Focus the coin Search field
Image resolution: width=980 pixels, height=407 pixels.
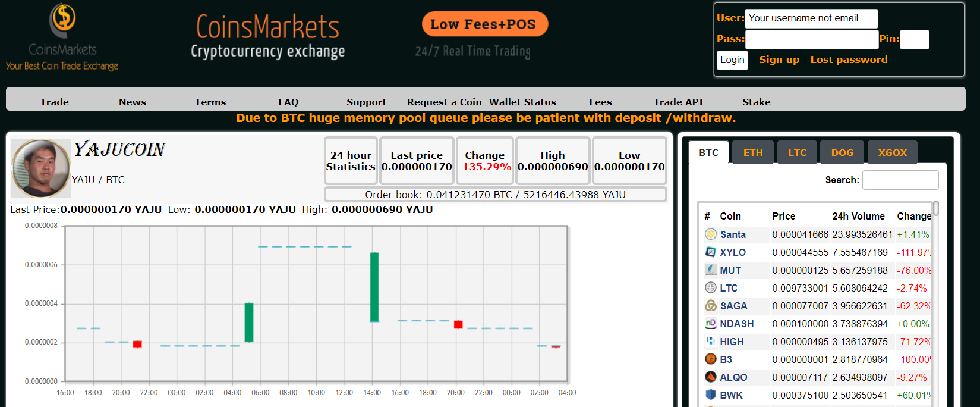click(900, 180)
